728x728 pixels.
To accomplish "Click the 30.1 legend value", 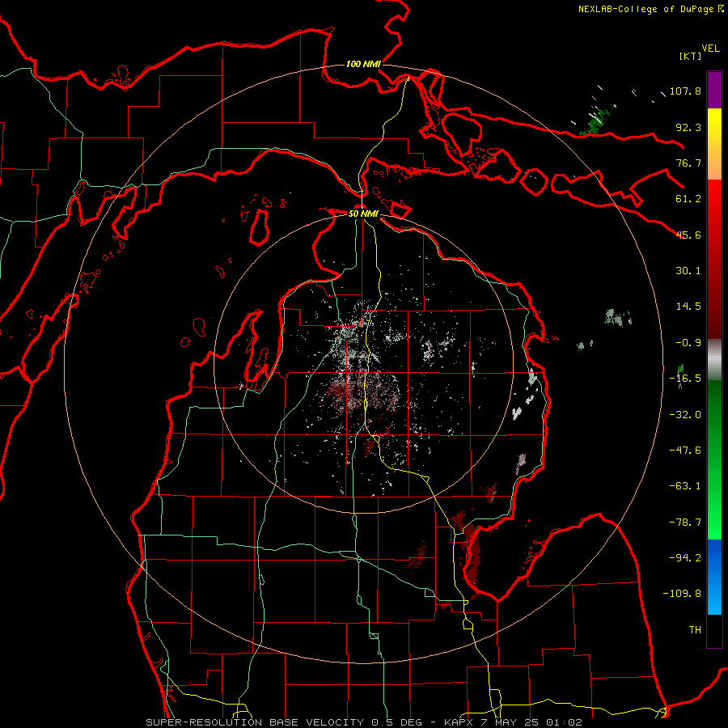I will pyautogui.click(x=688, y=271).
